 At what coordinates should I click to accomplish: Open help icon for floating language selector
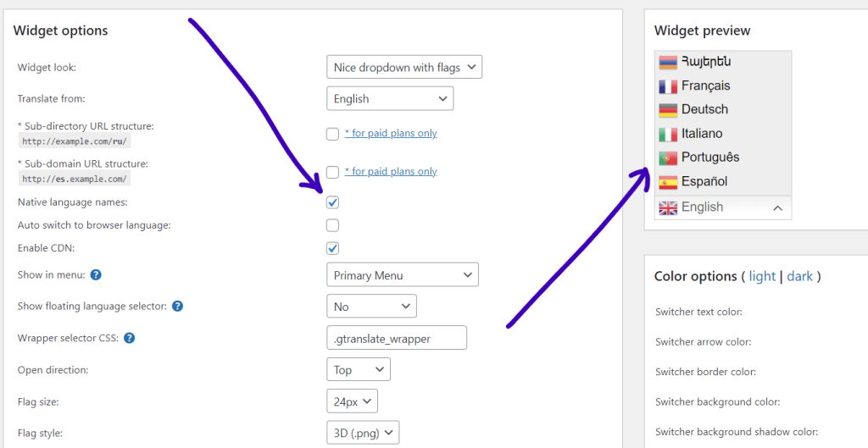[x=178, y=306]
